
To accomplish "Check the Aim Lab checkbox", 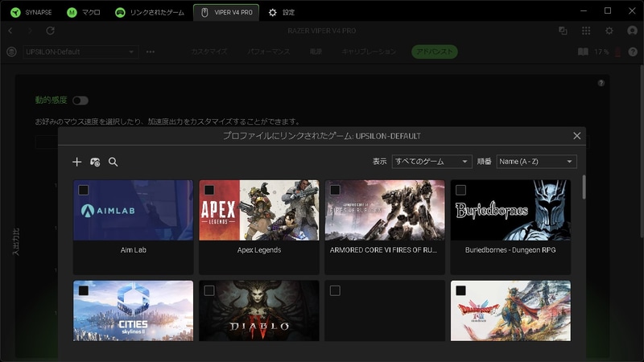I will 84,190.
